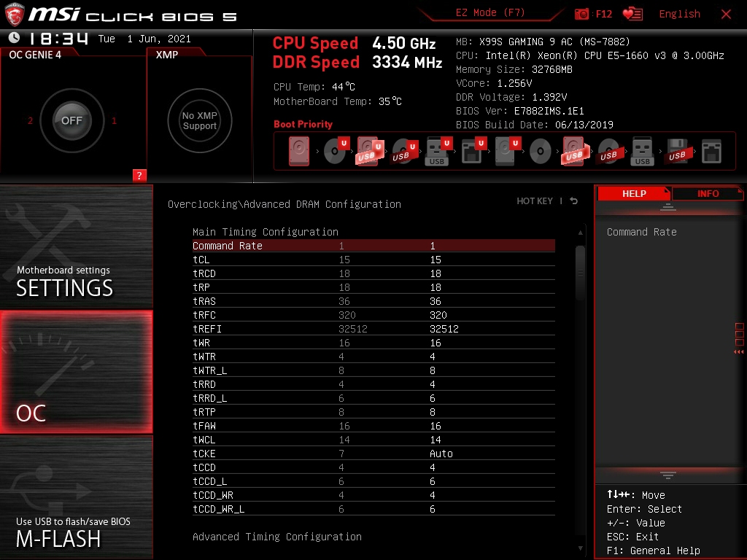Select the USB key boot icon with UEFI badge
This screenshot has width=747, height=560.
pos(438,152)
